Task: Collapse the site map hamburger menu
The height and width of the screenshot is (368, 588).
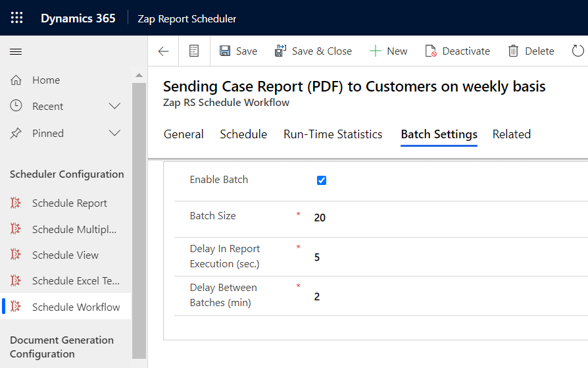Action: coord(16,51)
